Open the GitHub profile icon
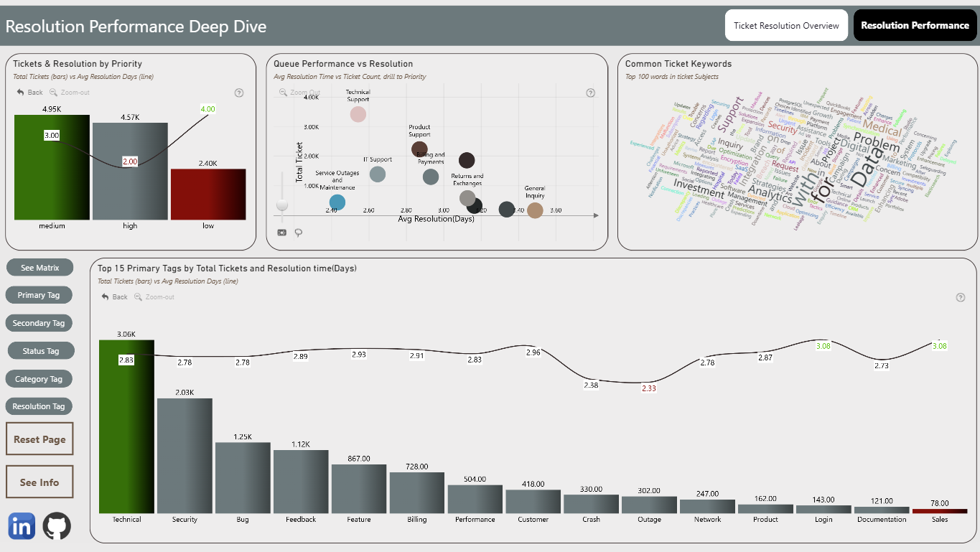Image resolution: width=980 pixels, height=552 pixels. (x=57, y=526)
